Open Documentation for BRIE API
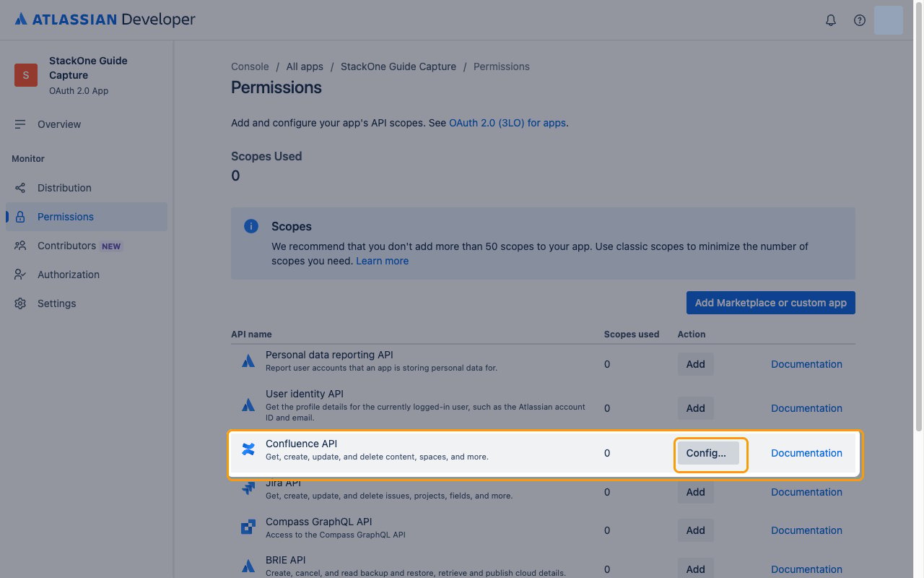 (806, 569)
